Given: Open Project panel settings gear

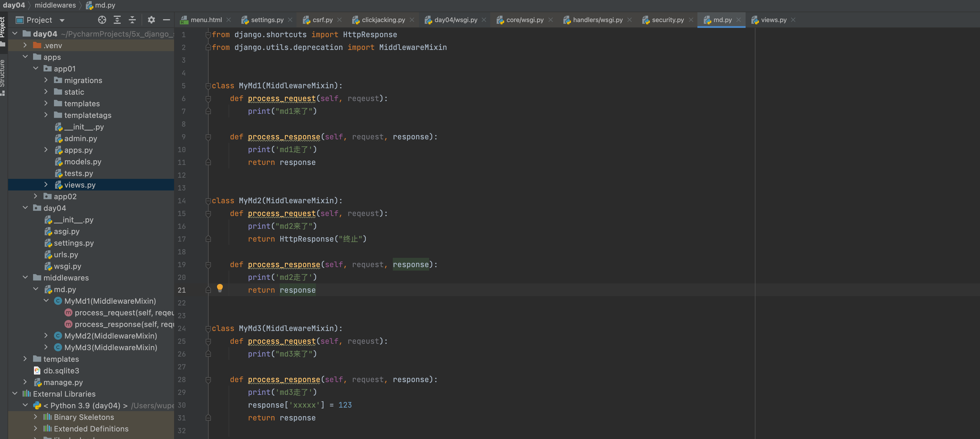Looking at the screenshot, I should [x=151, y=20].
